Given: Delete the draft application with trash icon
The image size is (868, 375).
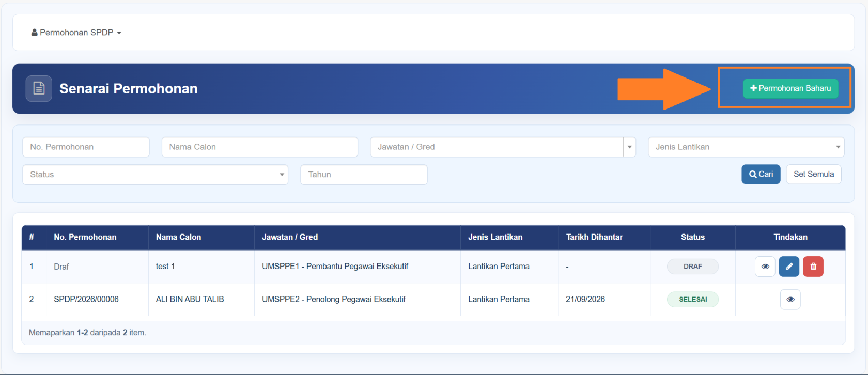Looking at the screenshot, I should point(813,267).
